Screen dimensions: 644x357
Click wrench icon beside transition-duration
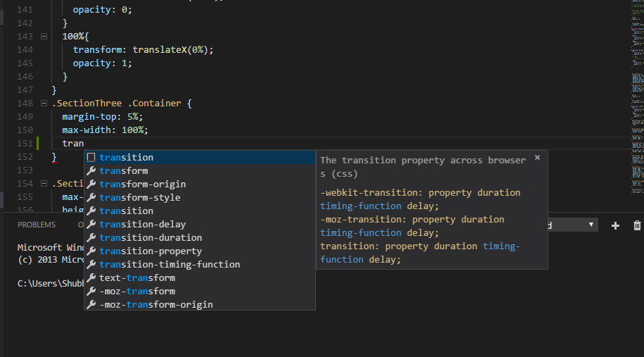[x=91, y=237]
